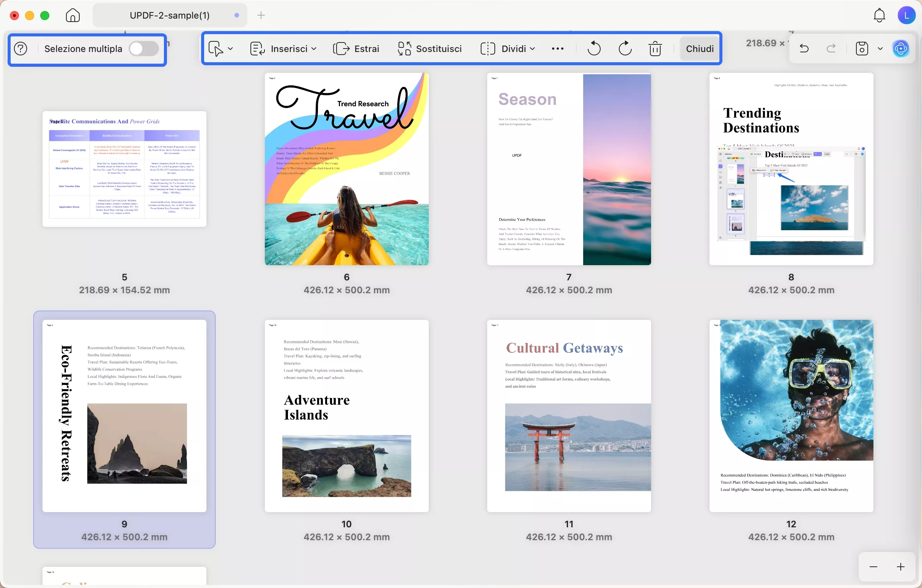
Task: Open the UPDF AI assistant
Action: point(901,48)
